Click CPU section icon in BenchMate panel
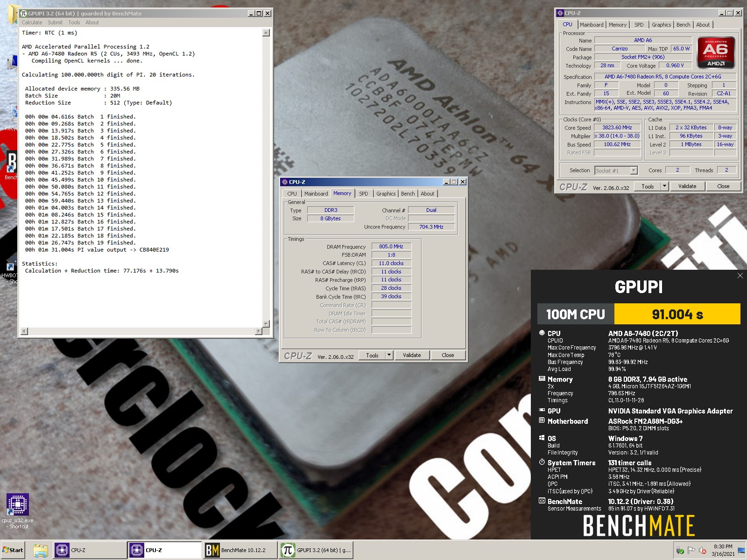The width and height of the screenshot is (747, 560). click(x=542, y=333)
